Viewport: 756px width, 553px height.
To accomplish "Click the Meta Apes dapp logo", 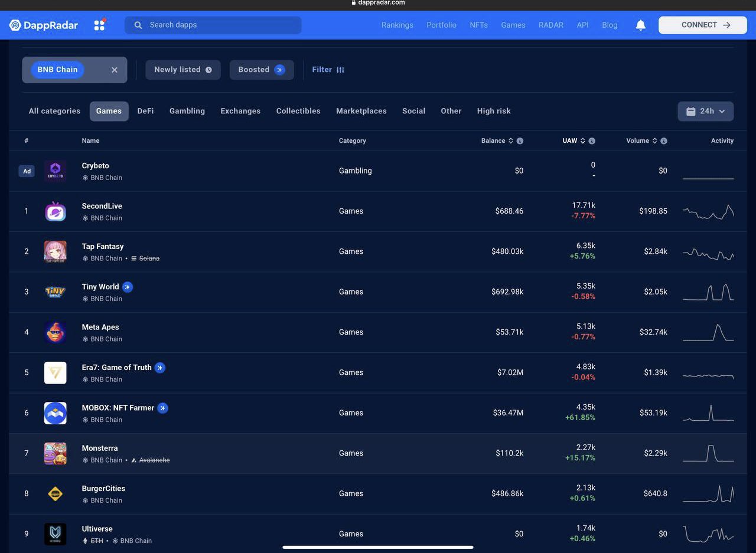I will pyautogui.click(x=55, y=332).
